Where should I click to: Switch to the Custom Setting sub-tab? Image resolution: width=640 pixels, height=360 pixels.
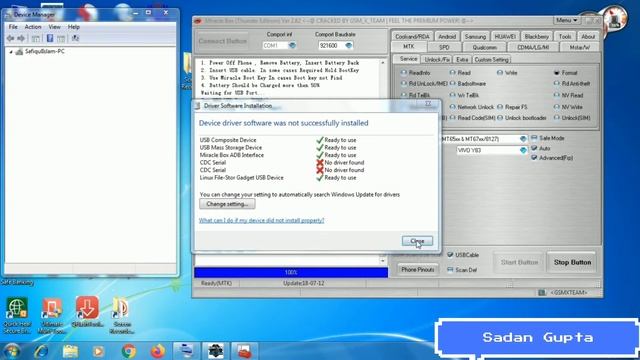click(x=491, y=60)
